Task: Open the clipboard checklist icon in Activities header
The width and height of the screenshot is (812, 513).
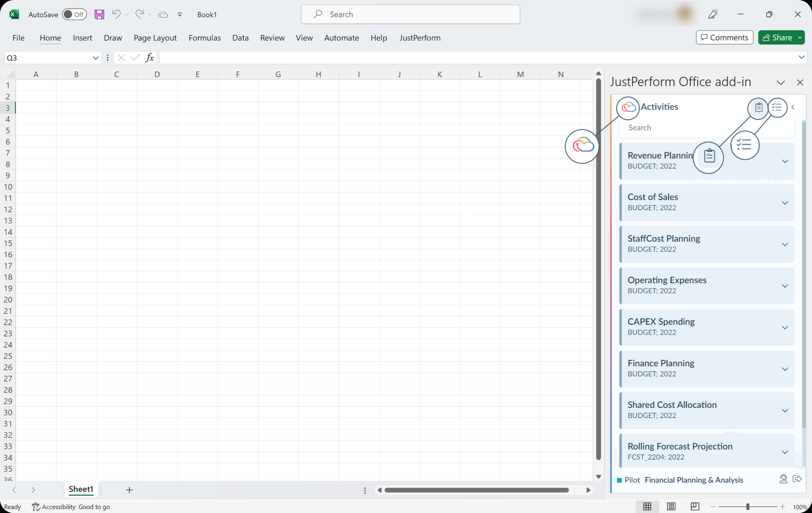Action: 758,108
